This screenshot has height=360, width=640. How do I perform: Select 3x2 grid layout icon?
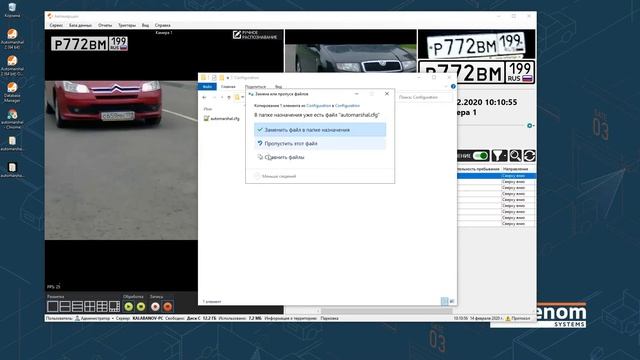102,306
